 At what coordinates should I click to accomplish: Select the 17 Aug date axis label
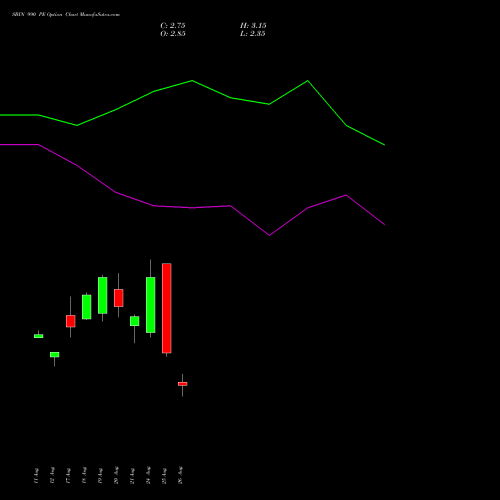click(68, 475)
